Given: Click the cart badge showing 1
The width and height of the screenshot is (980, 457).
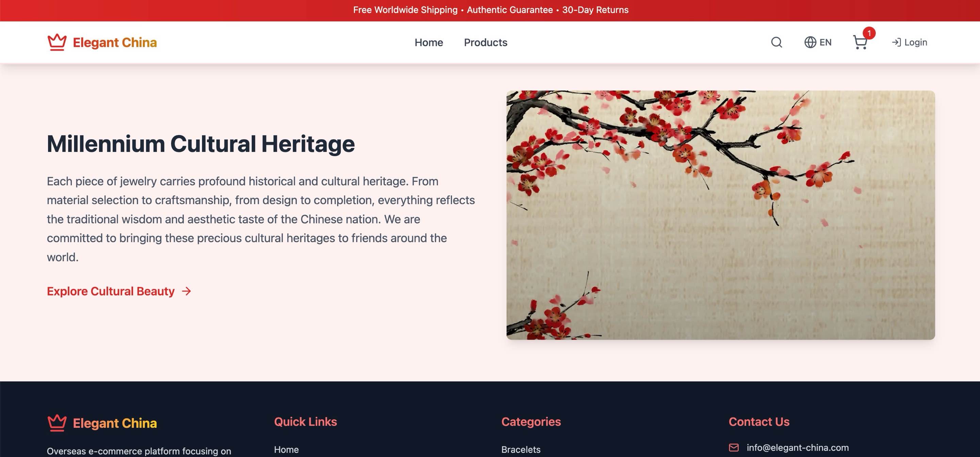Looking at the screenshot, I should click(869, 33).
